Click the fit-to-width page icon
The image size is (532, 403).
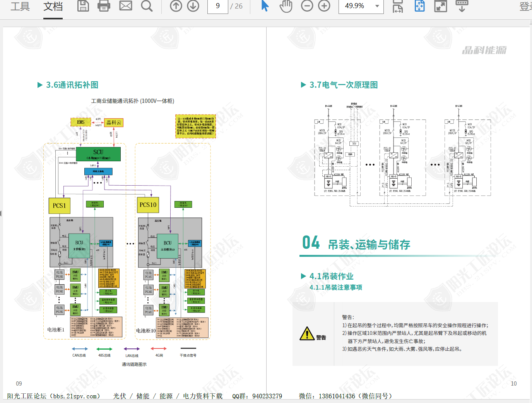398,6
